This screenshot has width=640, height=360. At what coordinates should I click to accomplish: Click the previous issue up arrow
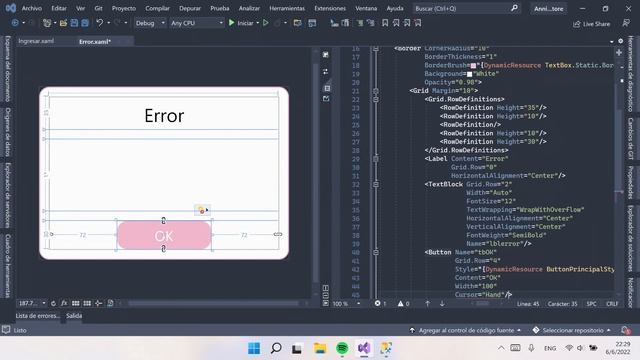(427, 303)
